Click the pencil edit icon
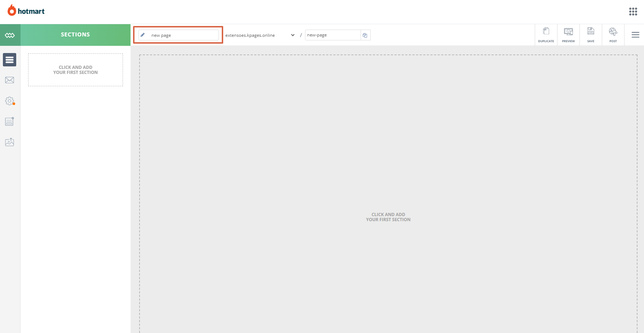This screenshot has height=333, width=644. point(143,35)
